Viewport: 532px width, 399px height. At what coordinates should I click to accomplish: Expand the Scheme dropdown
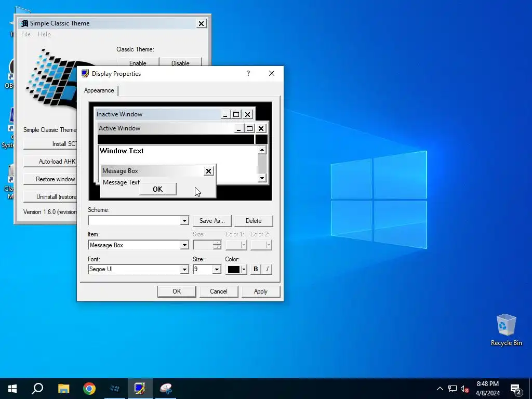point(184,220)
